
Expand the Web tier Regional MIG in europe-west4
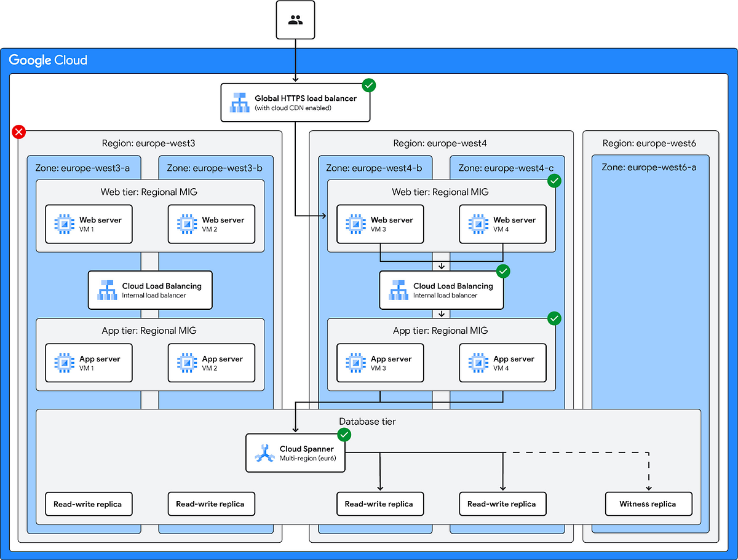pos(441,191)
